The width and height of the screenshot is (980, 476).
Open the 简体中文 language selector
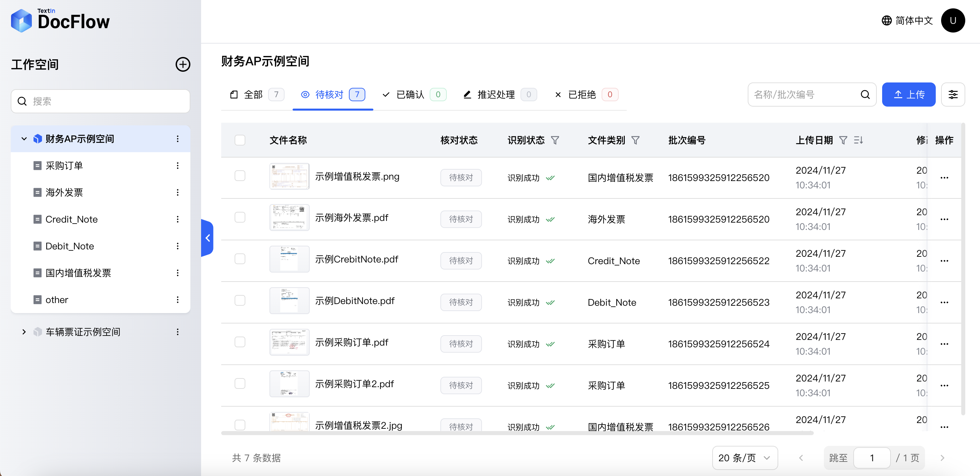(907, 20)
